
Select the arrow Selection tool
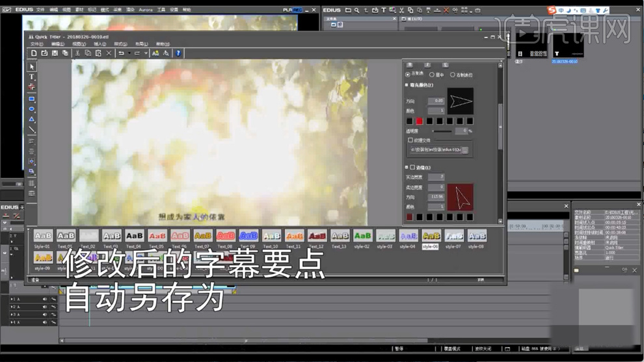[x=32, y=66]
